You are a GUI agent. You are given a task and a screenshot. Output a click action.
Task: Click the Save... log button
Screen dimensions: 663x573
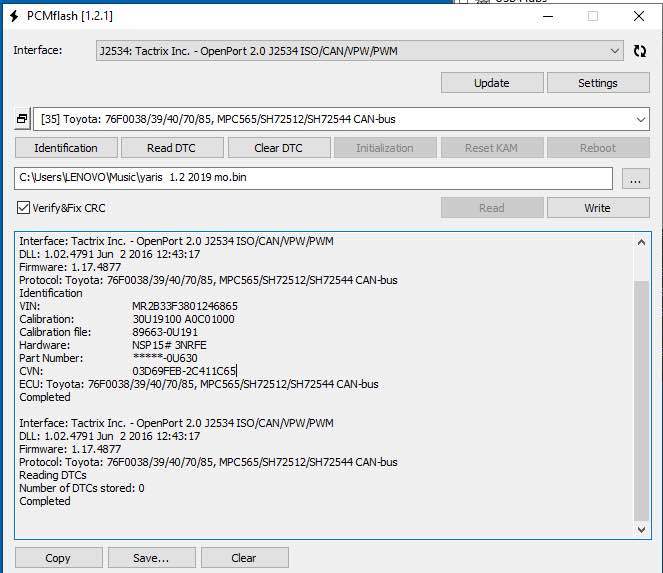pos(151,558)
